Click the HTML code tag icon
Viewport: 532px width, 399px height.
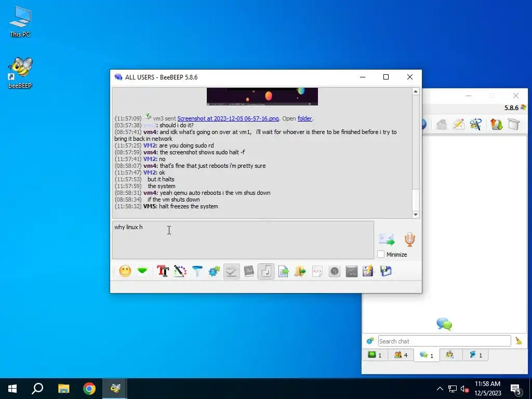tap(317, 271)
